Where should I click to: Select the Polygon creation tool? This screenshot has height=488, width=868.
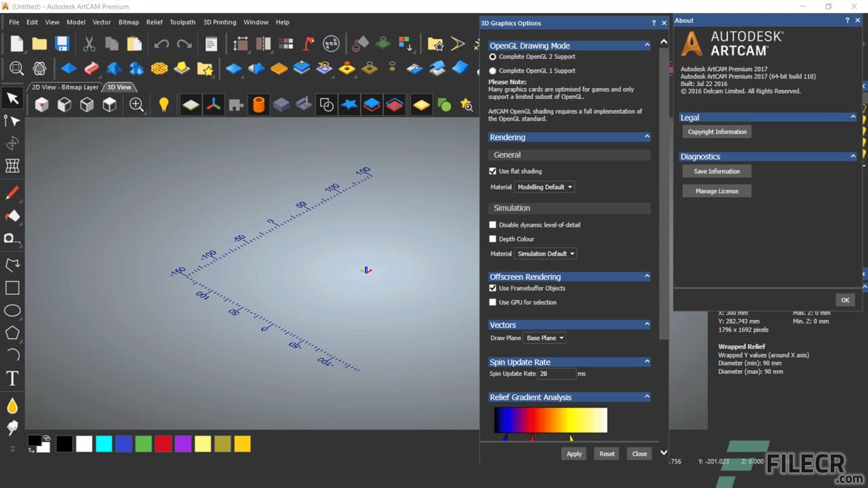[x=12, y=333]
